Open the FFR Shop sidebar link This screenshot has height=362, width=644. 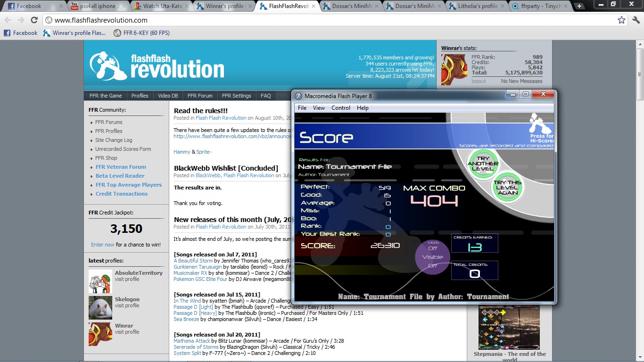(x=106, y=158)
